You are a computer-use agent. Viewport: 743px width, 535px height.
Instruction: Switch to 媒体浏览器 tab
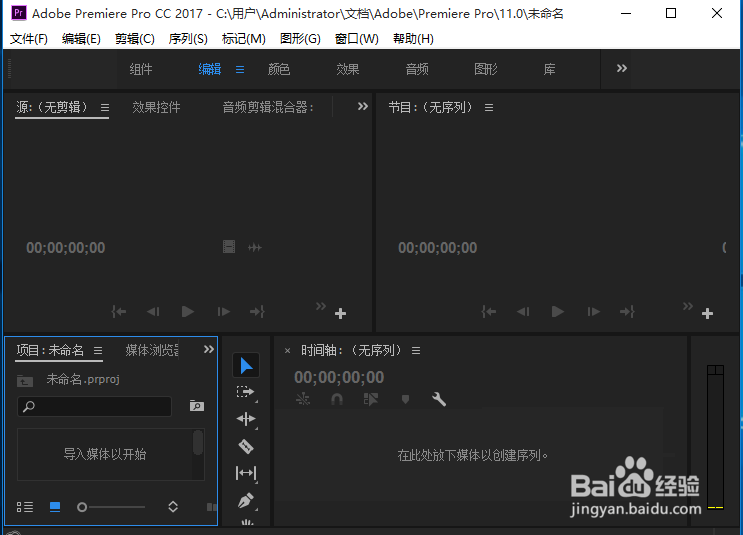(x=152, y=350)
